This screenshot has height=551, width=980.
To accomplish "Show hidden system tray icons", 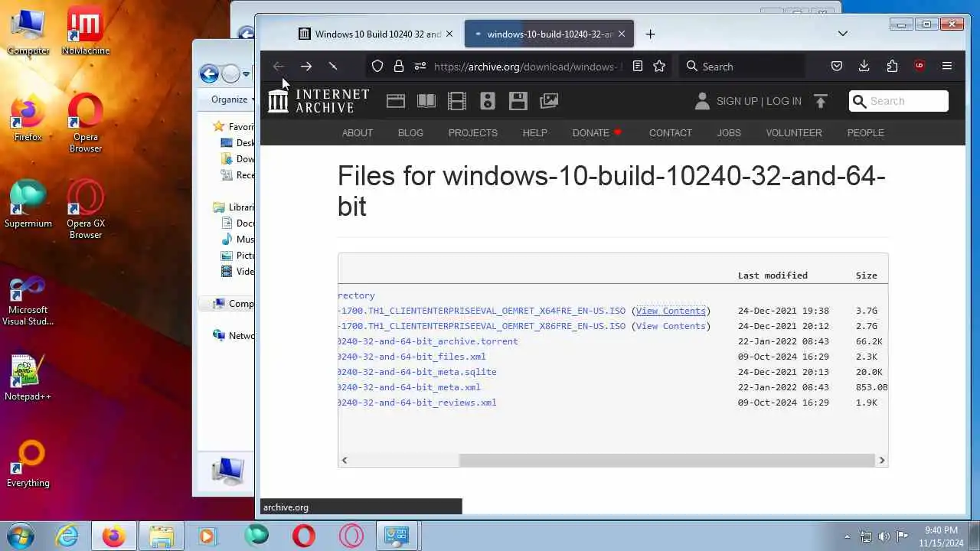I will pos(847,536).
